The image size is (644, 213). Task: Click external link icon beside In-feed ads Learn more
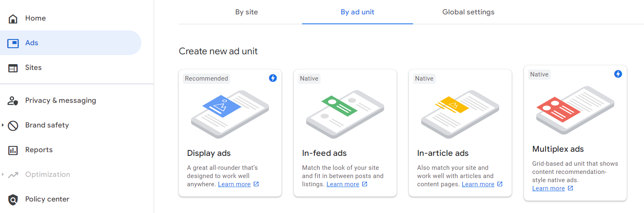click(x=365, y=184)
